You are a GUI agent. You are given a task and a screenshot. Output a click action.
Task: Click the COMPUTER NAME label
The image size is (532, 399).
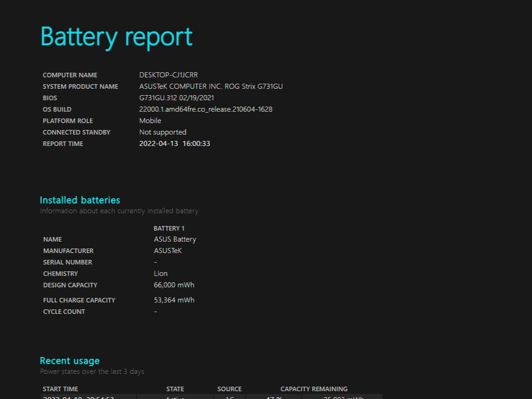click(x=70, y=75)
